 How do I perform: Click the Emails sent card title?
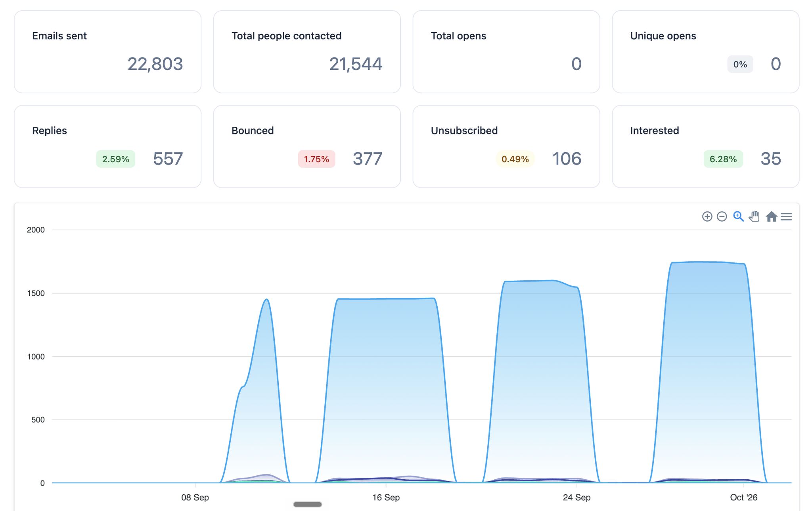click(x=59, y=36)
